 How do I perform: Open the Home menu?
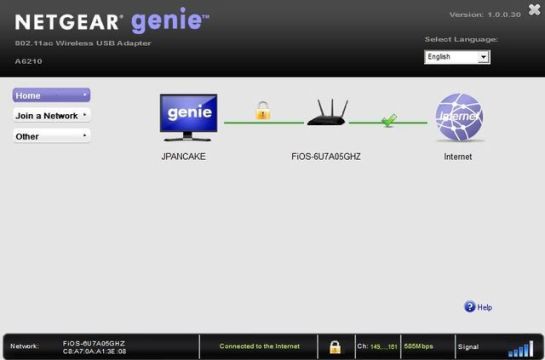(51, 95)
